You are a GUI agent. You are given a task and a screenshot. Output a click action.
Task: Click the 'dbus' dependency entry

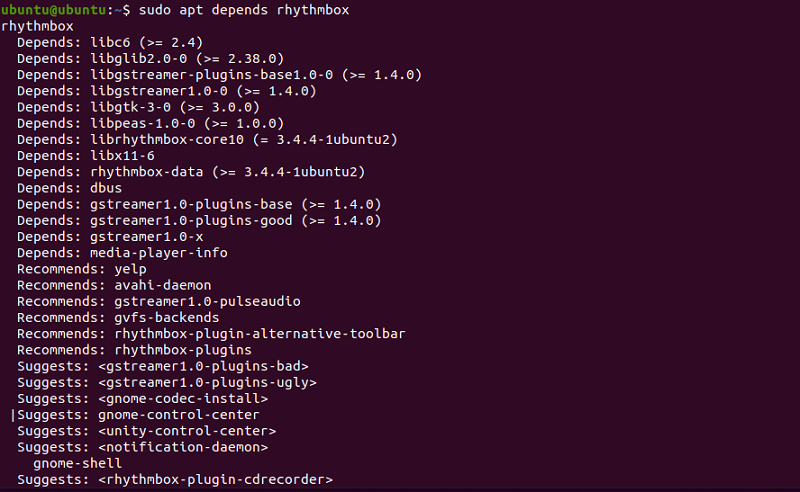click(x=107, y=188)
